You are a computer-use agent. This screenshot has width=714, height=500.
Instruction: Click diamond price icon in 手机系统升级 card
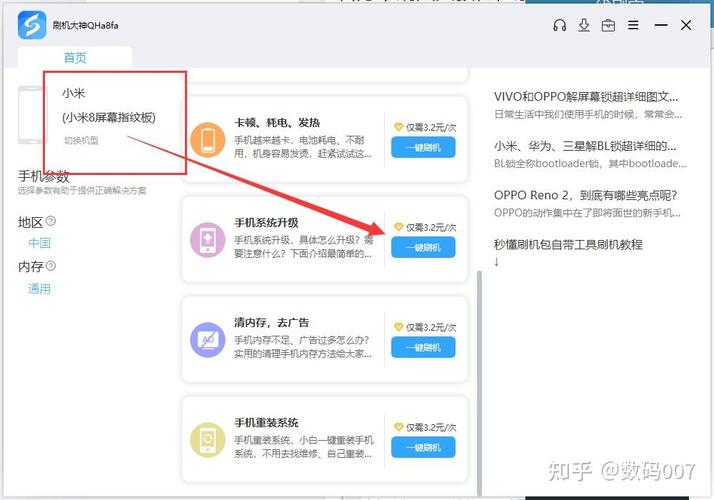[398, 227]
